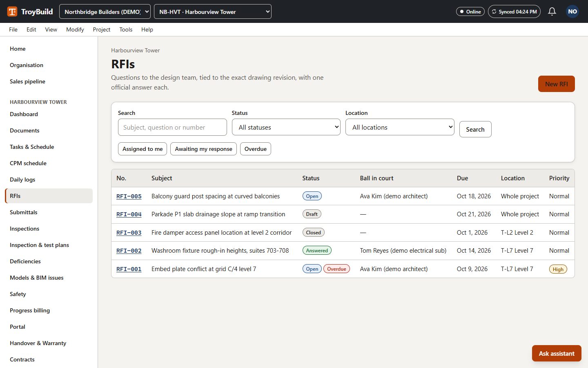Open the File menu
The height and width of the screenshot is (368, 588).
13,29
